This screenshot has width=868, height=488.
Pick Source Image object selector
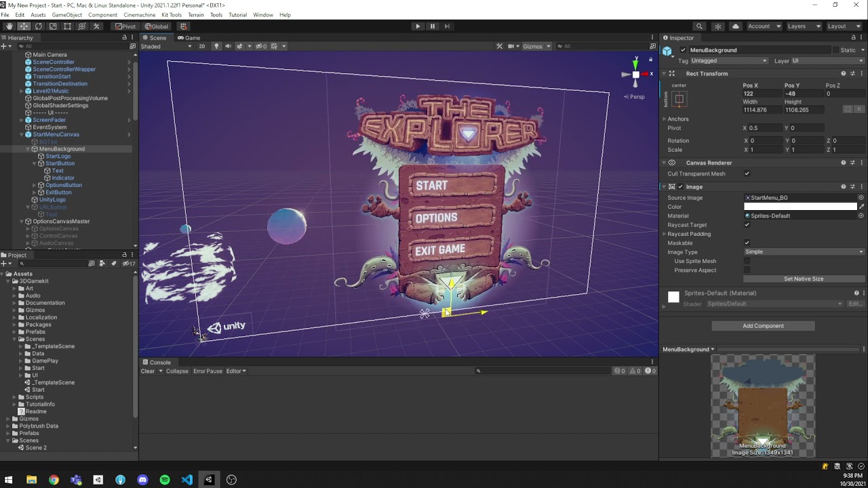[x=861, y=198]
